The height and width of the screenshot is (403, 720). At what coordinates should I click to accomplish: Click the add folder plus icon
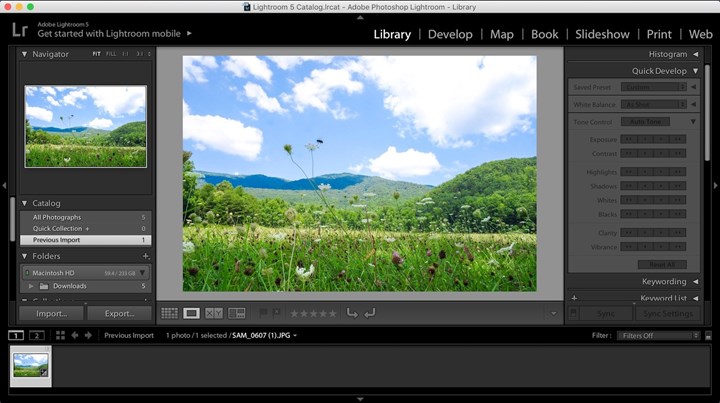tap(146, 256)
